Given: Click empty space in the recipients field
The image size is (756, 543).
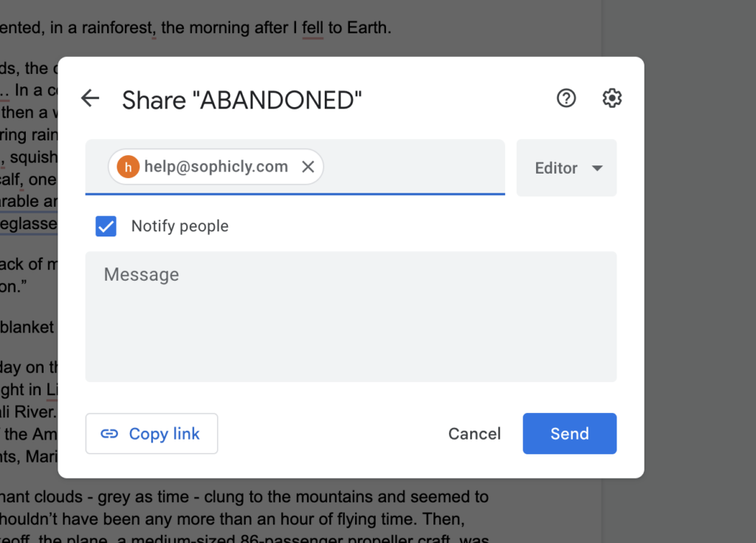Looking at the screenshot, I should pos(413,167).
